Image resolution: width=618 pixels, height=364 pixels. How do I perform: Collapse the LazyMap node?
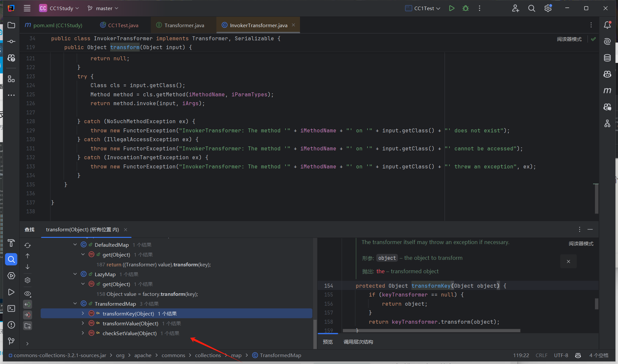coord(75,274)
